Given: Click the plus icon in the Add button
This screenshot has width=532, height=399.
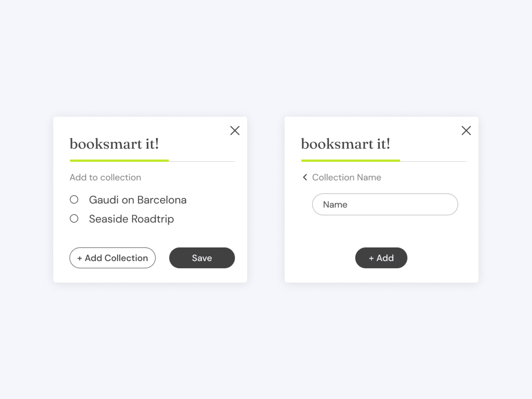Looking at the screenshot, I should click(371, 258).
